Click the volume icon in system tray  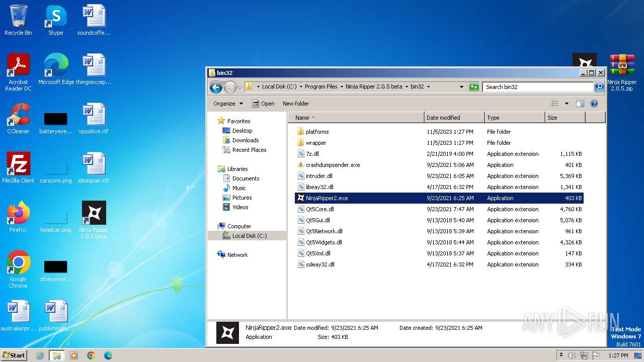coord(572,355)
